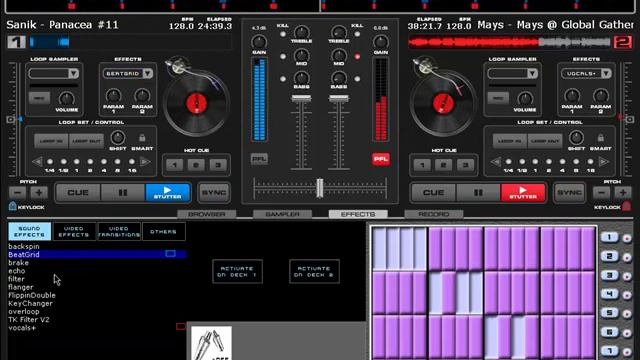This screenshot has width=640, height=360.
Task: Click deck 2 loop length right arrow
Action: point(604,162)
